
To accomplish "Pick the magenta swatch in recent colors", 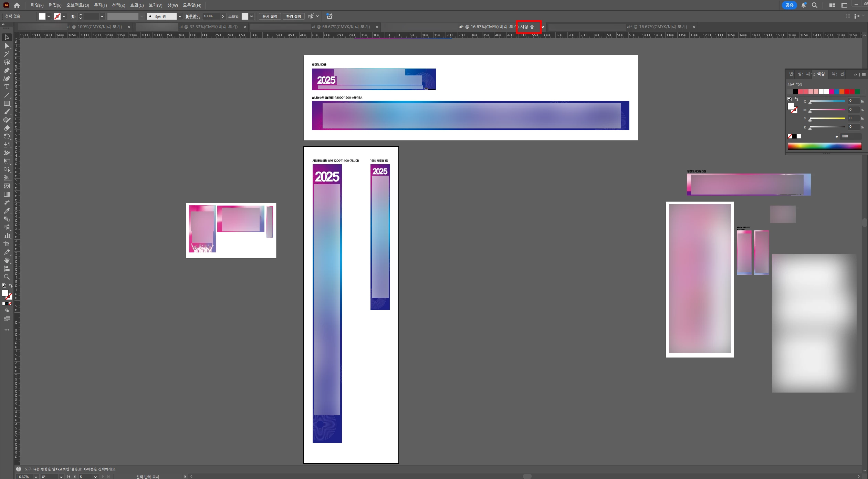I will (832, 92).
